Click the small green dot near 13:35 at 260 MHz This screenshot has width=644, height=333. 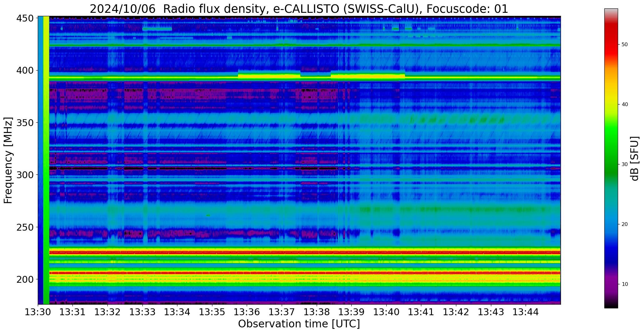point(208,215)
